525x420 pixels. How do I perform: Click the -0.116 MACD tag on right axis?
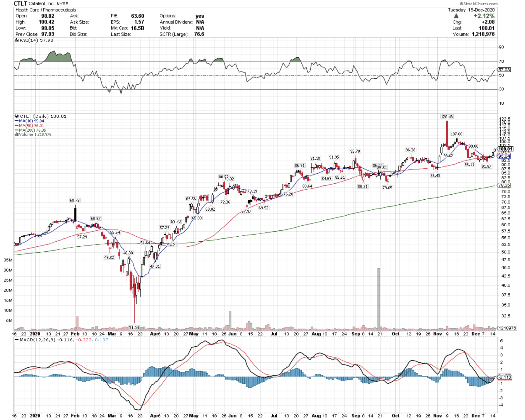[x=505, y=377]
